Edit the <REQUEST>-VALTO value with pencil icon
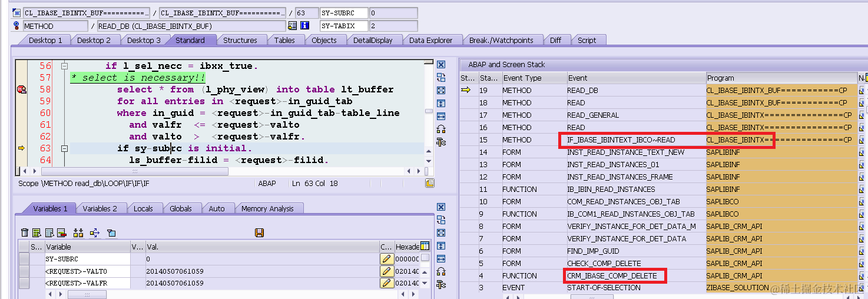Image resolution: width=868 pixels, height=299 pixels. coord(386,271)
